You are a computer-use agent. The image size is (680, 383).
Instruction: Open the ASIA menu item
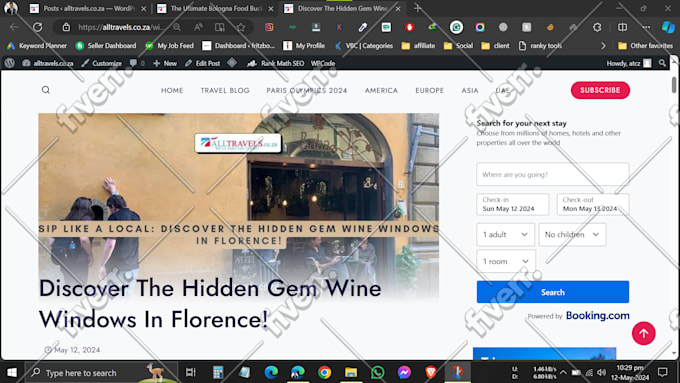click(x=470, y=90)
